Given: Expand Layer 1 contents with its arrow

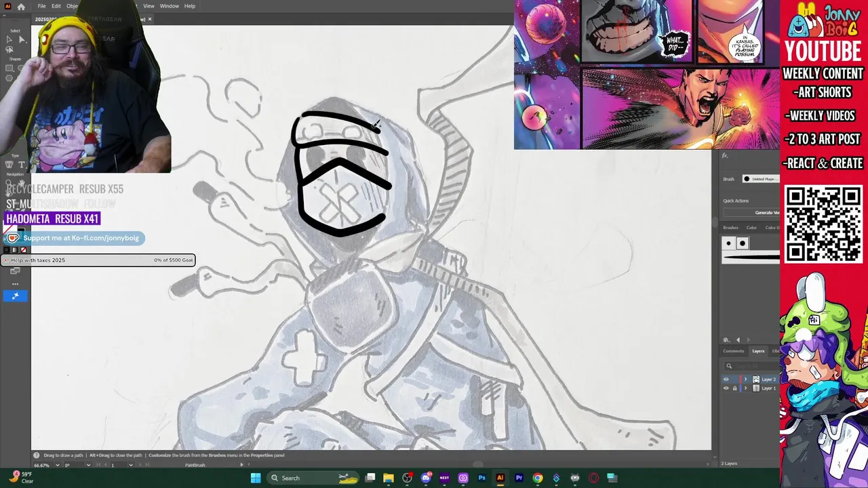Looking at the screenshot, I should (745, 388).
